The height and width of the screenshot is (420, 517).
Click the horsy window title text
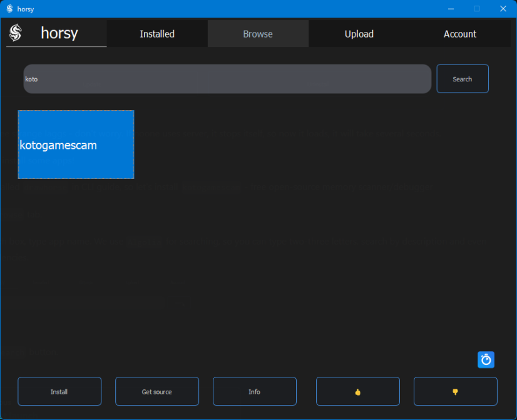26,9
